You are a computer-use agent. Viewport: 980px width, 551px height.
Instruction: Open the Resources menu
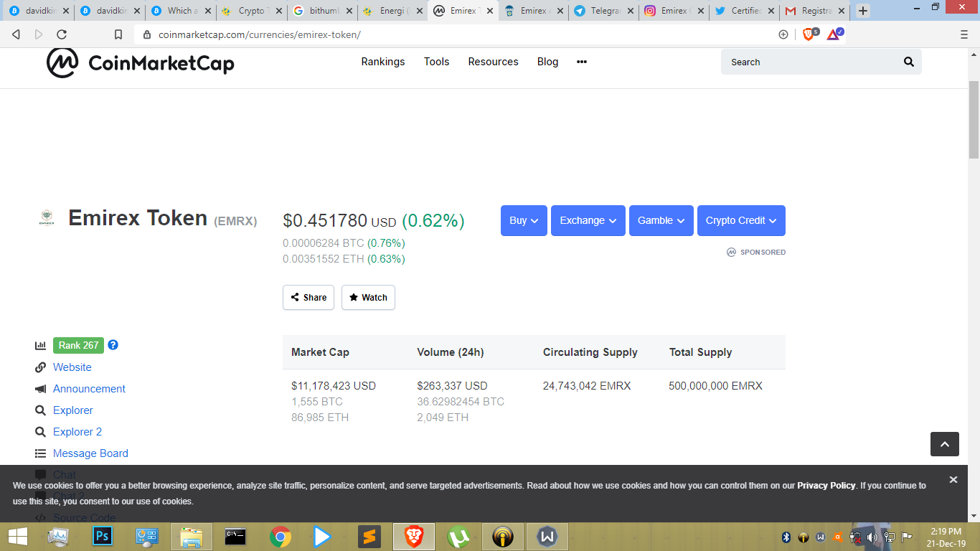pos(493,62)
